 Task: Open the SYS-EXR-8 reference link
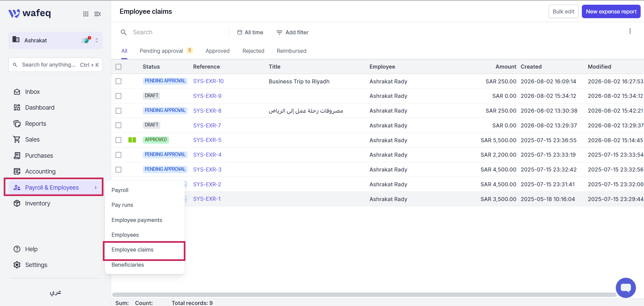pyautogui.click(x=207, y=111)
